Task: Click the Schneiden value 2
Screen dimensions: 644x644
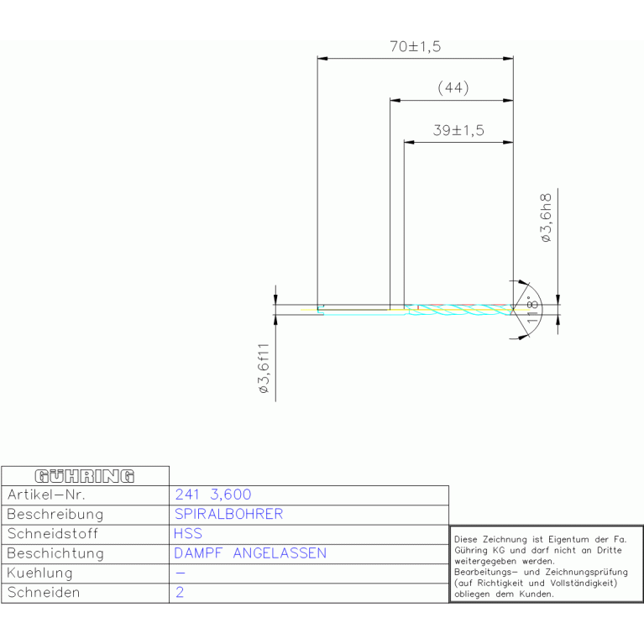Action: pos(180,593)
